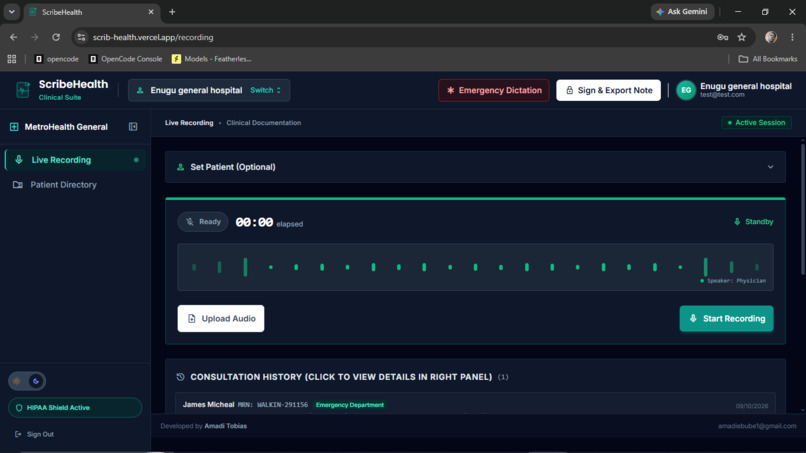Click the Upload Audio button
Screen dimensions: 806x453
(221, 318)
